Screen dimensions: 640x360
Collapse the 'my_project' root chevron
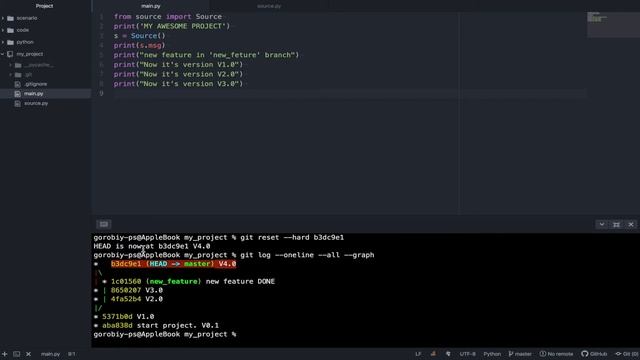tap(3, 54)
